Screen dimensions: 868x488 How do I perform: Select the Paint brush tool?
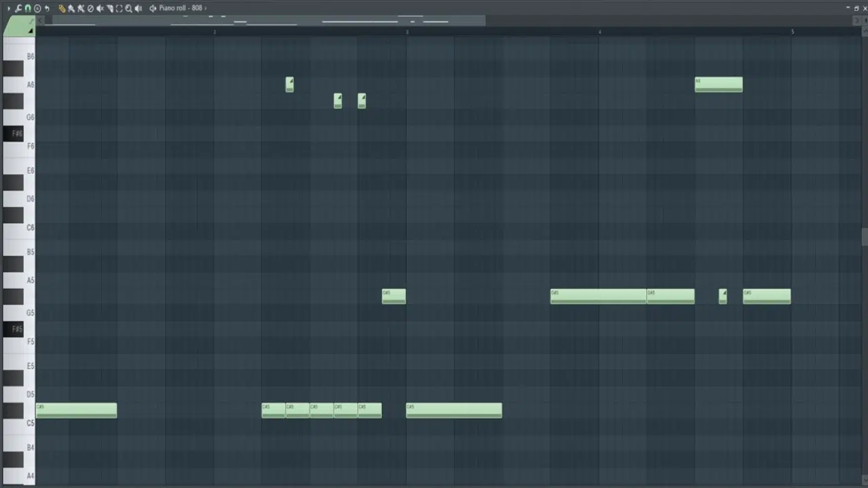click(71, 8)
